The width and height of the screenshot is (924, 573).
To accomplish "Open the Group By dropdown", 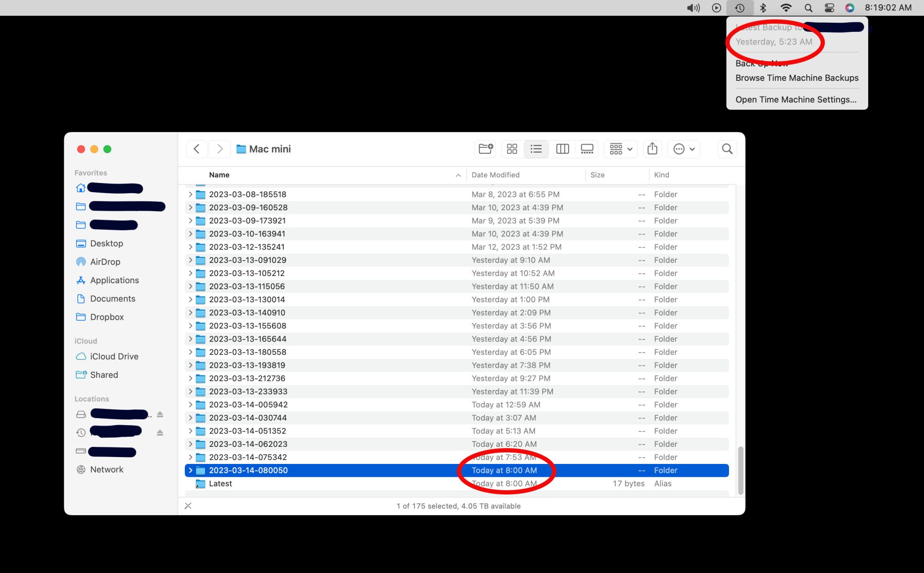I will tap(620, 149).
